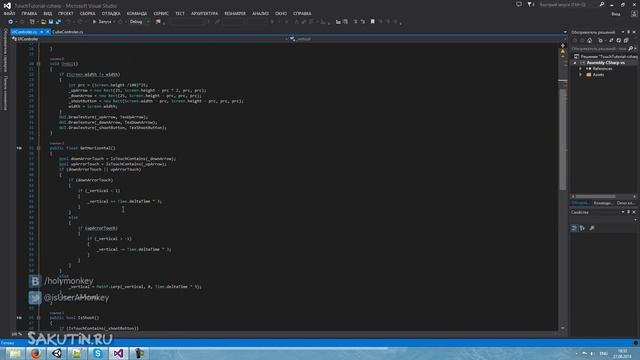Open the ПРАВКА menu
The image size is (640, 360).
click(29, 13)
